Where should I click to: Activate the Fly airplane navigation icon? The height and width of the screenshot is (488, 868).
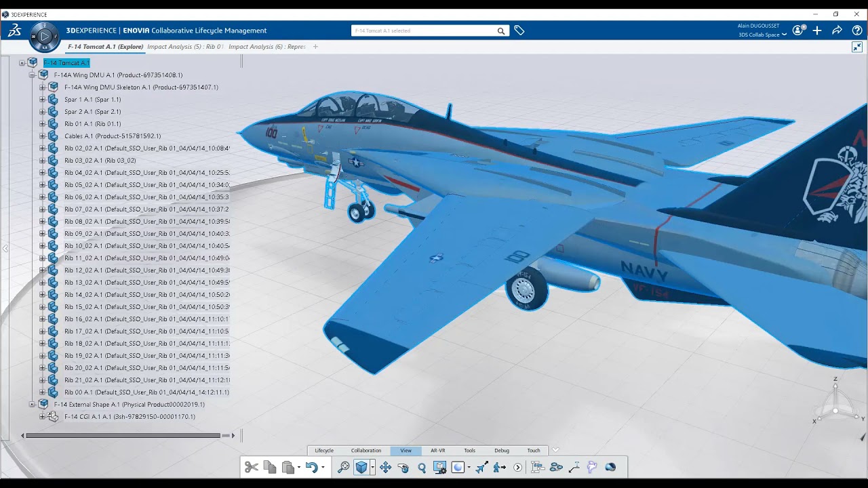tap(481, 467)
